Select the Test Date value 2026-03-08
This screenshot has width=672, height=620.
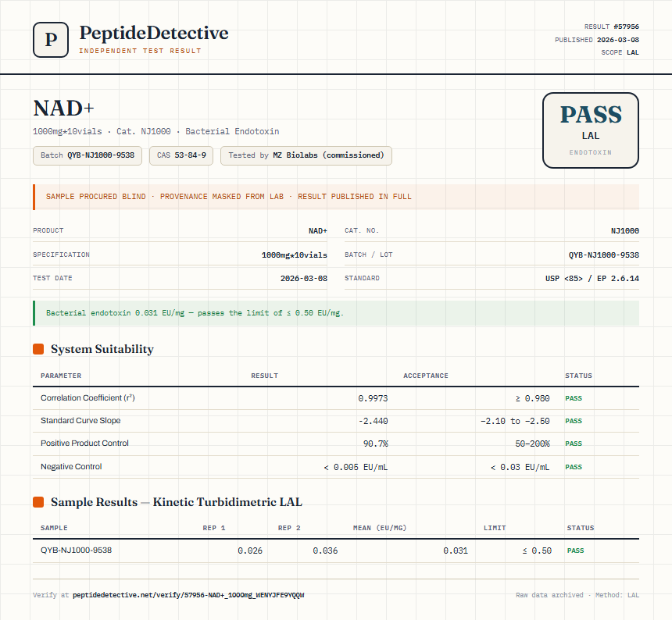click(303, 278)
